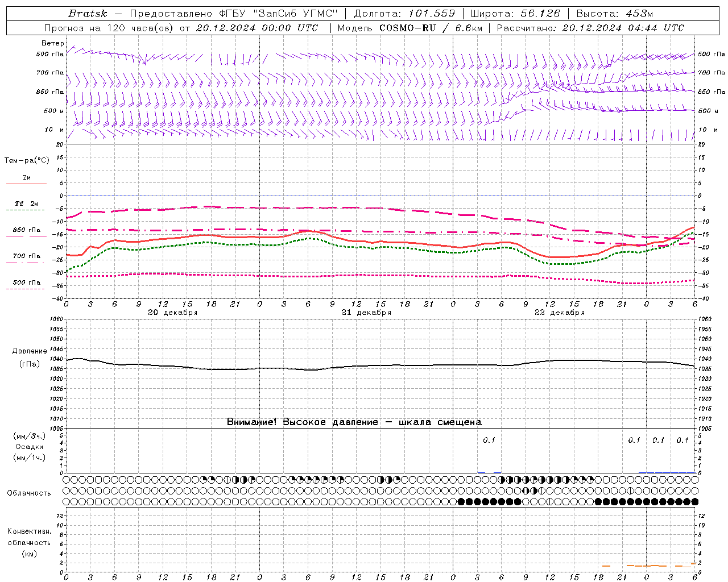Click the first 0.1 precipitation value on 22 December

pyautogui.click(x=489, y=440)
